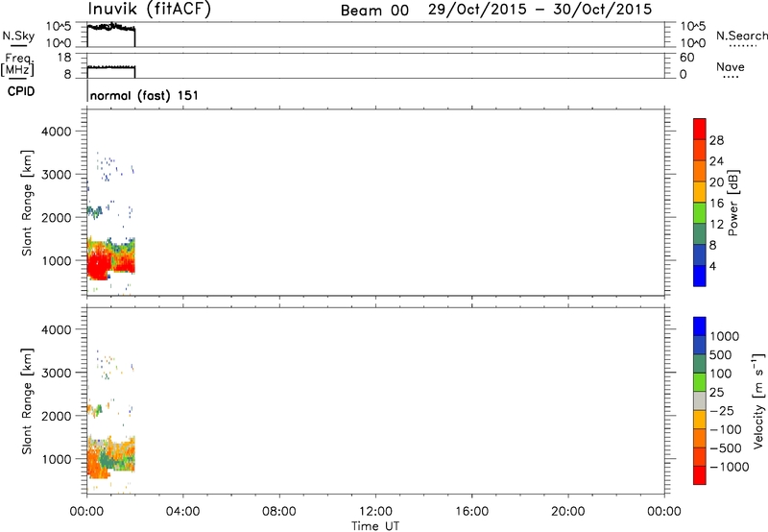768x532 pixels.
Task: Click the '28' label on the Power colorbar
Action: [x=716, y=140]
